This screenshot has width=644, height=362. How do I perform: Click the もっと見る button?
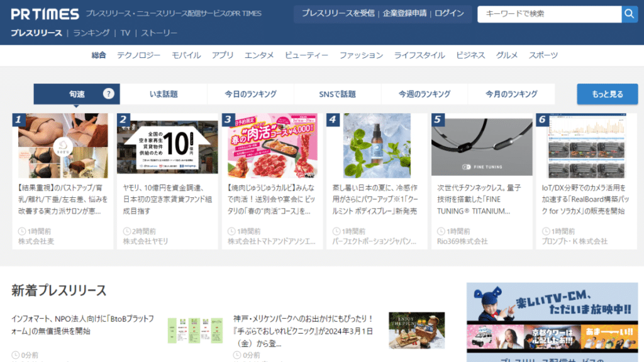(x=607, y=94)
